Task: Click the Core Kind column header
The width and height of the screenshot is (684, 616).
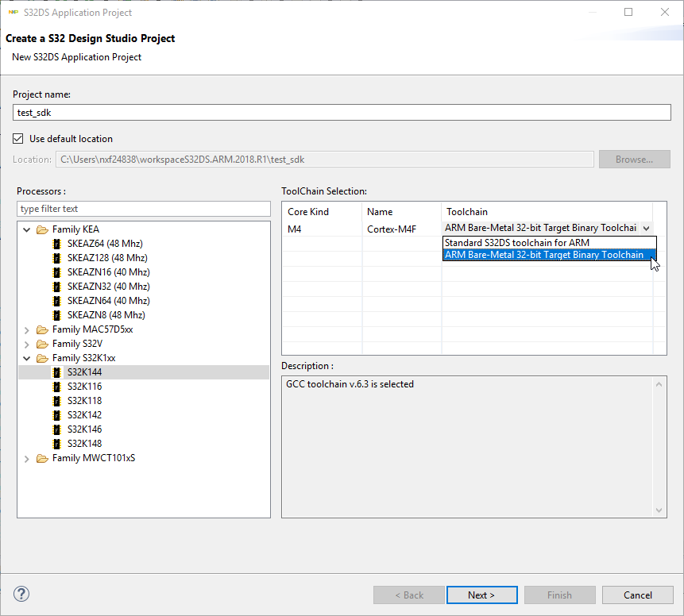Action: 322,212
